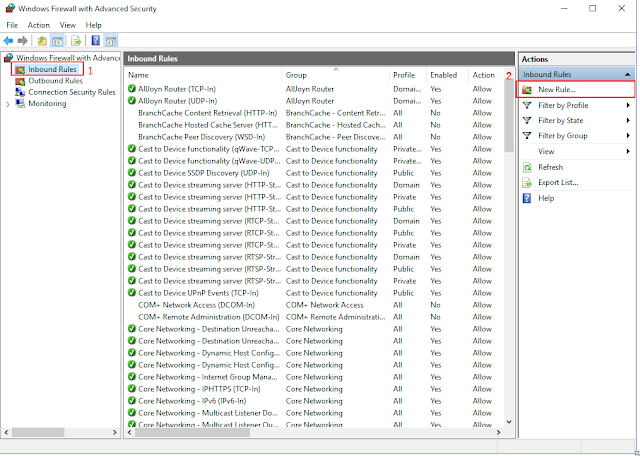The height and width of the screenshot is (456, 640).
Task: Click green check of Core Networking - IPv6 (IPv6-In)
Action: [132, 400]
